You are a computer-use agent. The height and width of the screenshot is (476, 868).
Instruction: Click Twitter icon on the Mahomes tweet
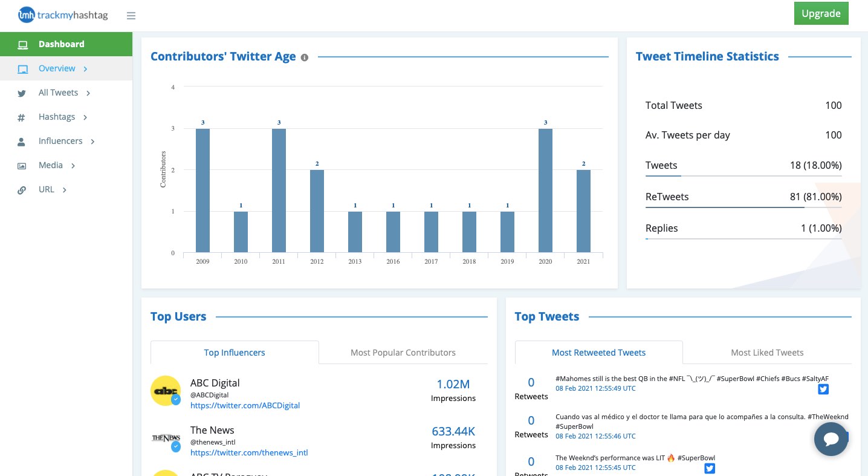pos(823,389)
